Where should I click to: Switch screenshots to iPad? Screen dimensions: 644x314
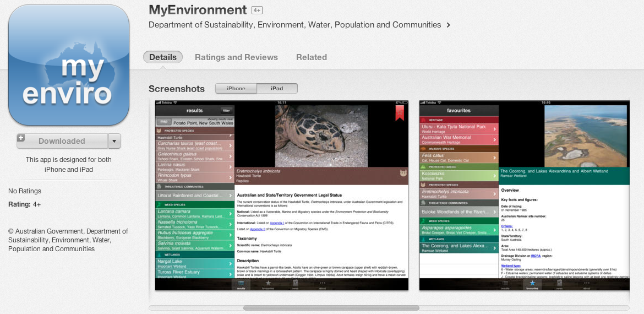277,88
